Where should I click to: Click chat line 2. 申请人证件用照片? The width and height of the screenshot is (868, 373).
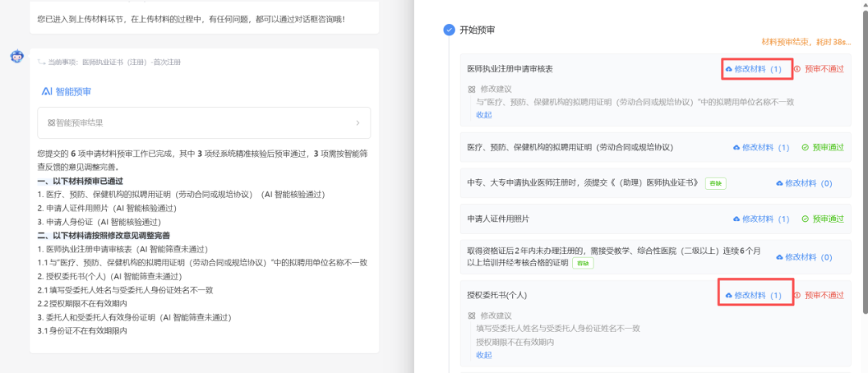coord(106,209)
